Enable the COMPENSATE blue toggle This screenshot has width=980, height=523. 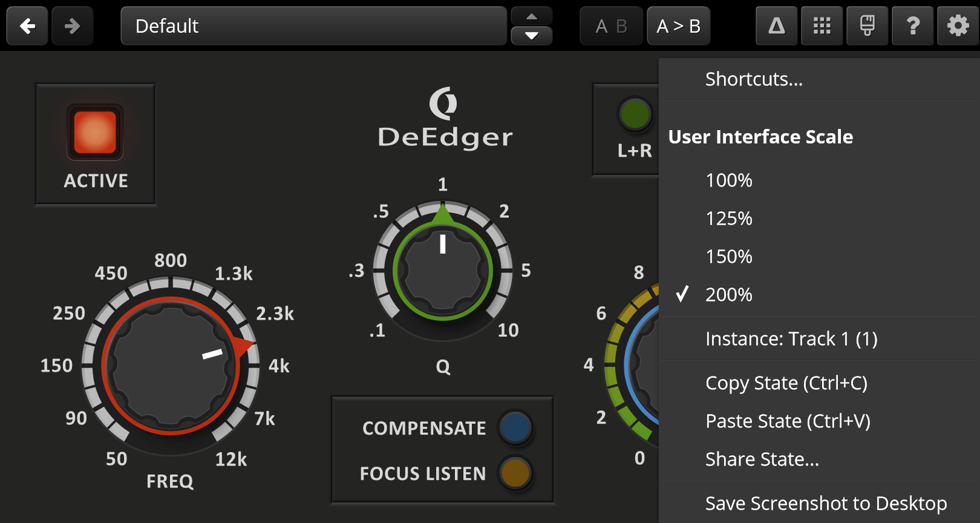coord(515,427)
